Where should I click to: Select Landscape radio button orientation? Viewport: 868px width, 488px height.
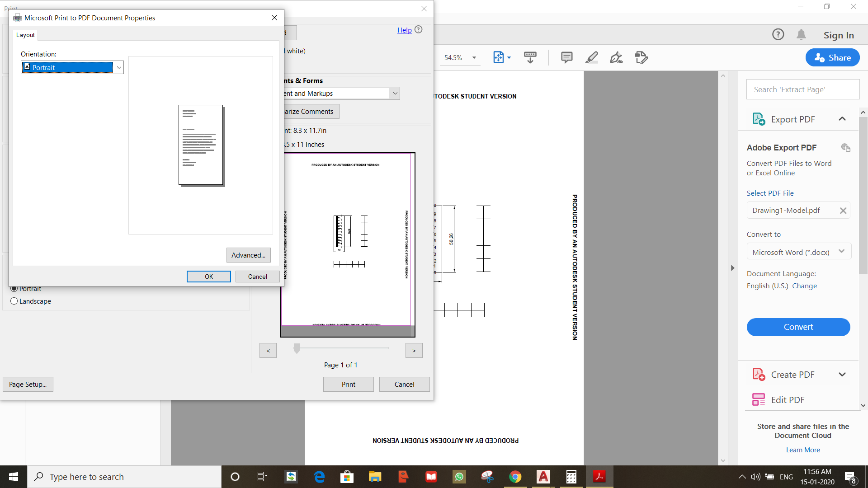(x=14, y=301)
